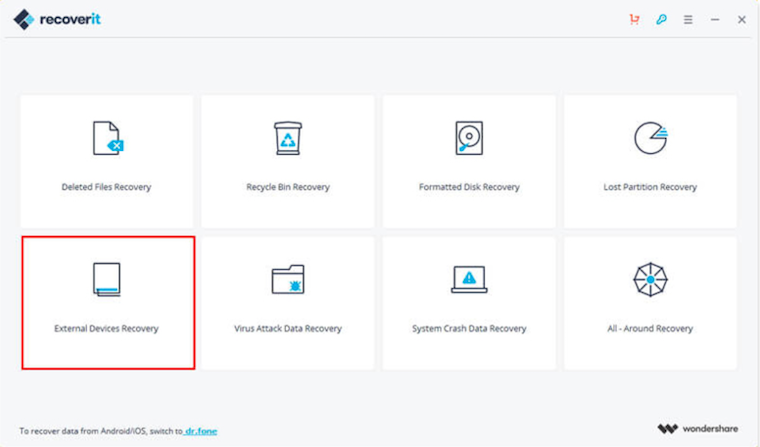This screenshot has height=447, width=760.
Task: Select the Recycle Bin Recovery trash icon
Action: 288,139
